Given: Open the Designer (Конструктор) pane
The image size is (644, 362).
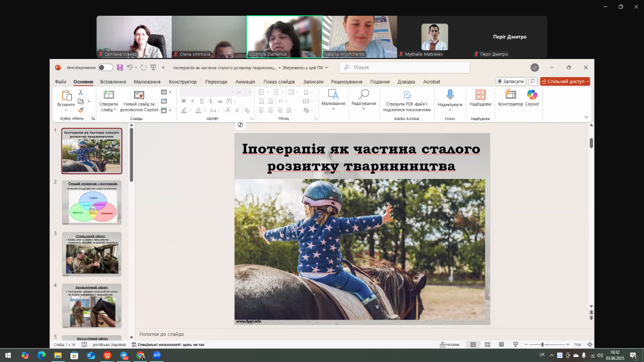Looking at the screenshot, I should [x=510, y=98].
